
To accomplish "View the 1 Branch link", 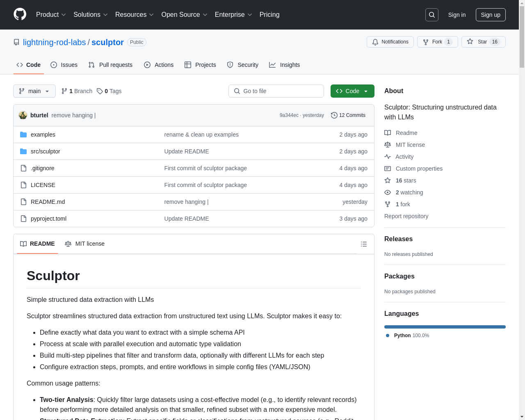I will (77, 91).
